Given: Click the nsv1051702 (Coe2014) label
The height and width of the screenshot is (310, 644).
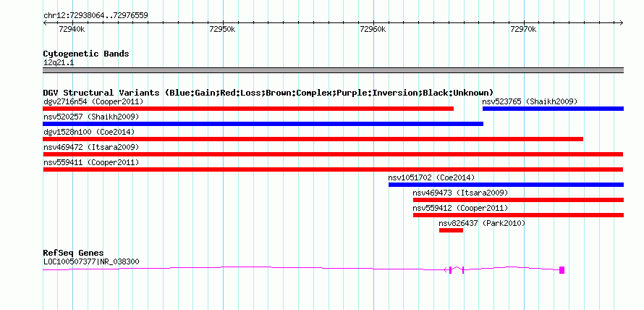Looking at the screenshot, I should [x=431, y=177].
